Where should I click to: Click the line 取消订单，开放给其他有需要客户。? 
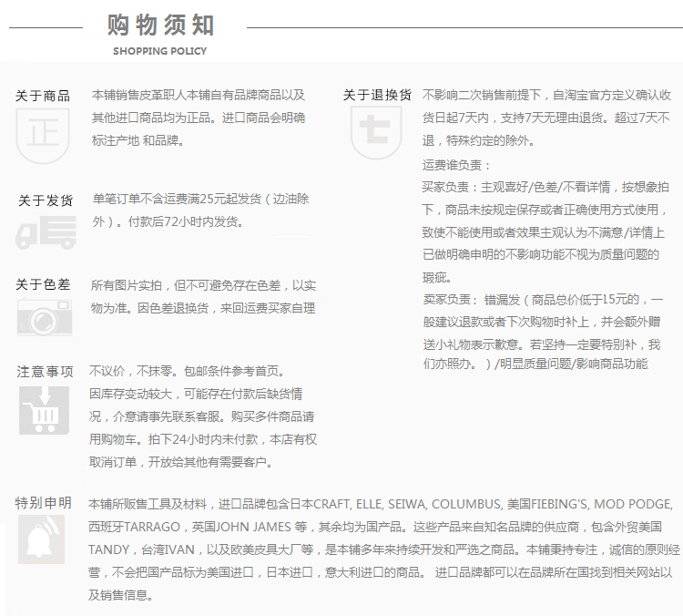coord(181,462)
